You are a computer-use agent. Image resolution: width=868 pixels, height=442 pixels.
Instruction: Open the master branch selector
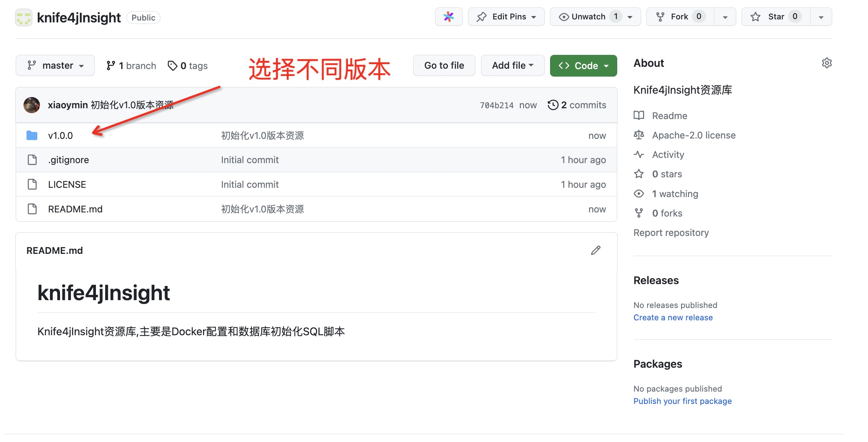point(55,66)
